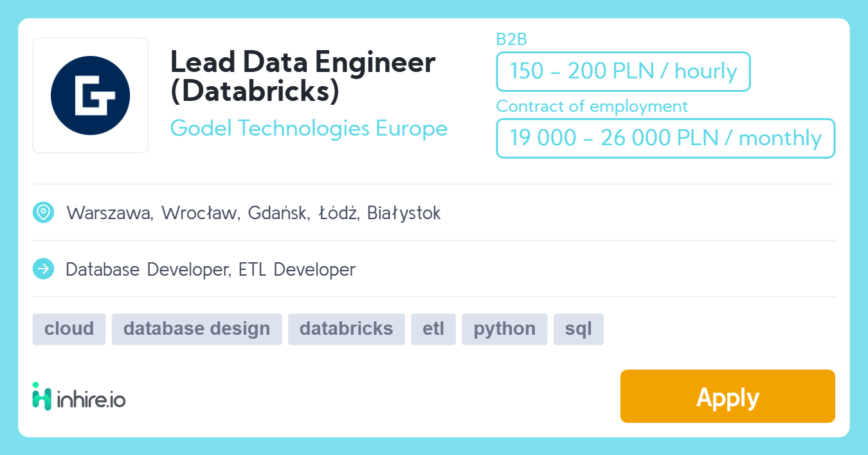Click the ETL Developer role text

(x=297, y=269)
